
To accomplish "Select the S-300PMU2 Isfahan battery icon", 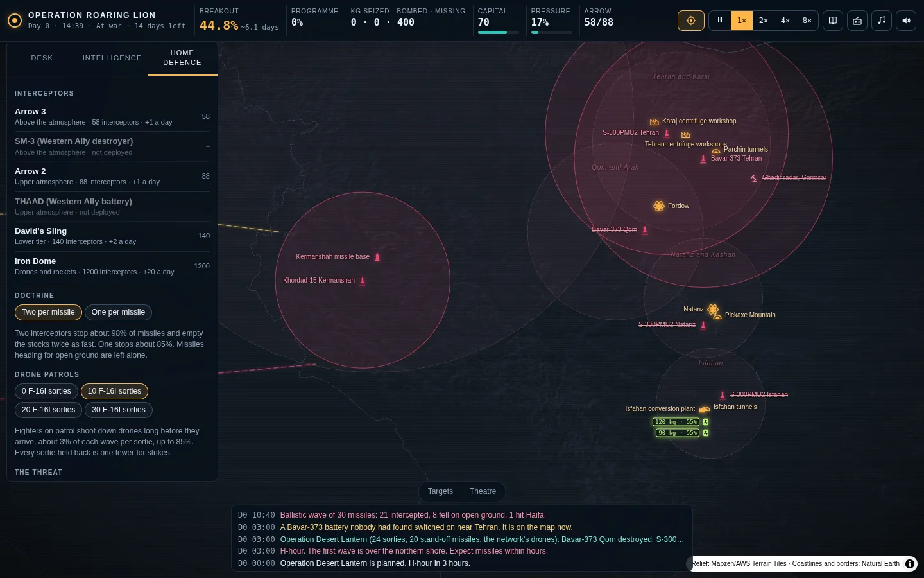I will [723, 395].
